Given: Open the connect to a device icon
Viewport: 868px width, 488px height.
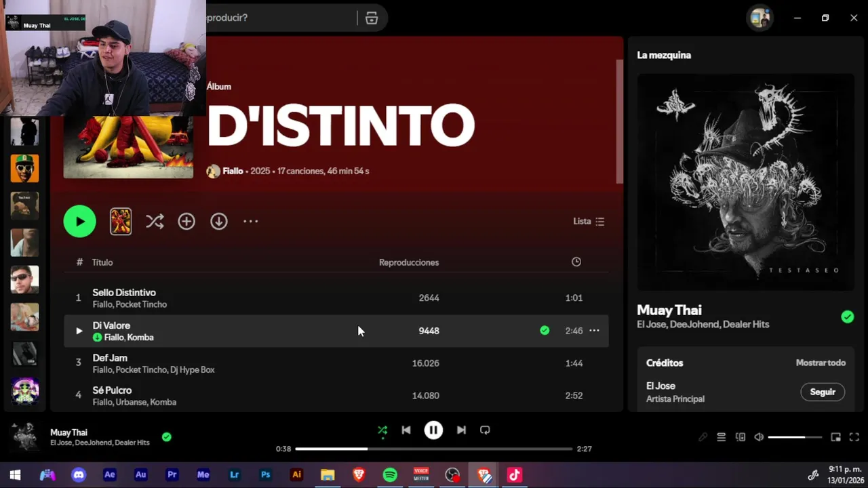Looking at the screenshot, I should coord(741,437).
